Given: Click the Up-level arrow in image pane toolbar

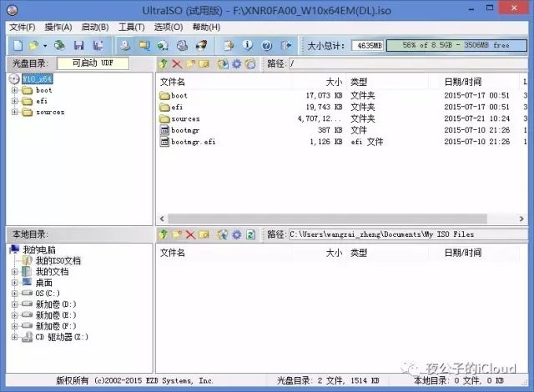Looking at the screenshot, I should pos(164,63).
